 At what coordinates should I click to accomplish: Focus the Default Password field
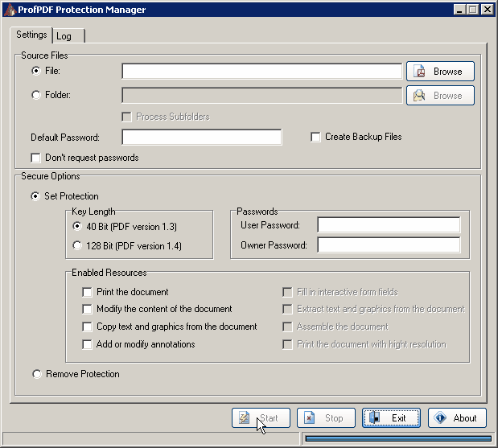point(202,138)
